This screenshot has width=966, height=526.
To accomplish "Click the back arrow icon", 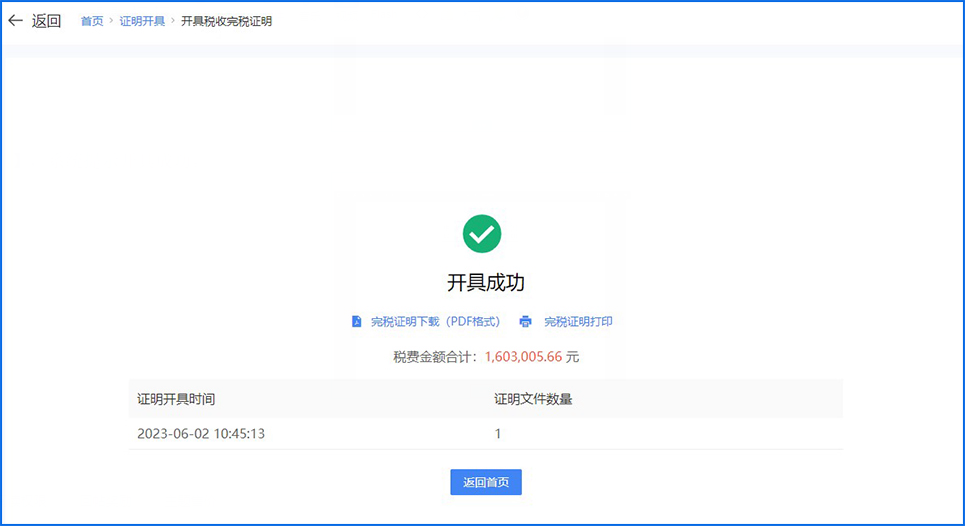I will [15, 21].
